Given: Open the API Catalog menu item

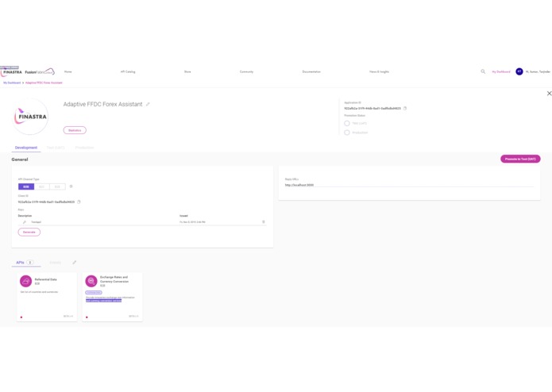Looking at the screenshot, I should [x=128, y=71].
